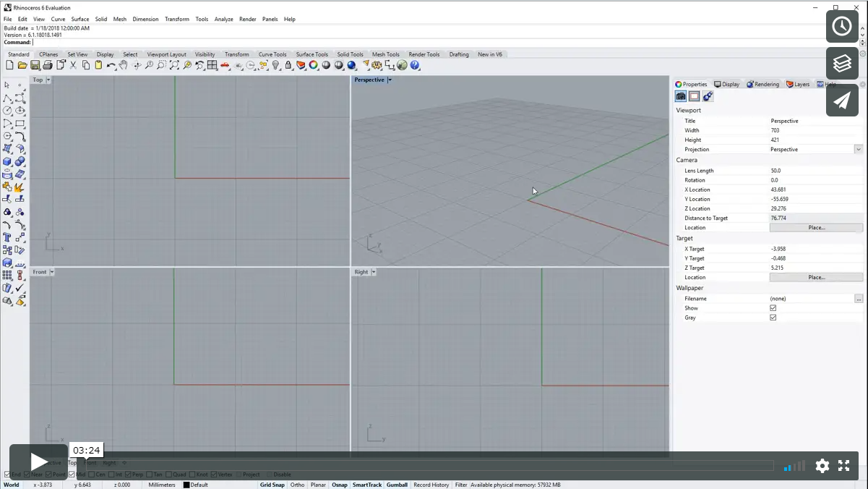The width and height of the screenshot is (868, 489).
Task: Select the Circle tool in left sidebar
Action: click(7, 111)
